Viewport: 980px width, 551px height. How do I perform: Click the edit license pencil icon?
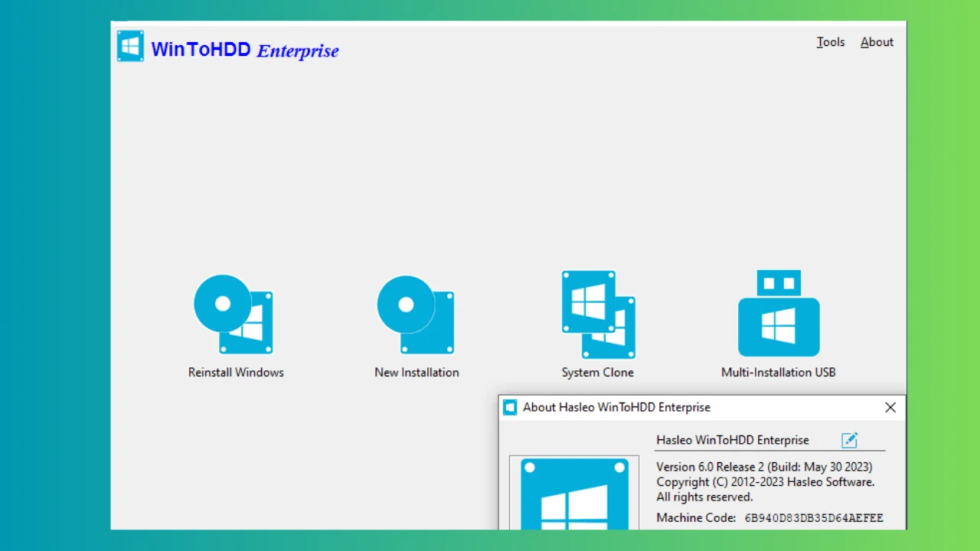tap(849, 440)
